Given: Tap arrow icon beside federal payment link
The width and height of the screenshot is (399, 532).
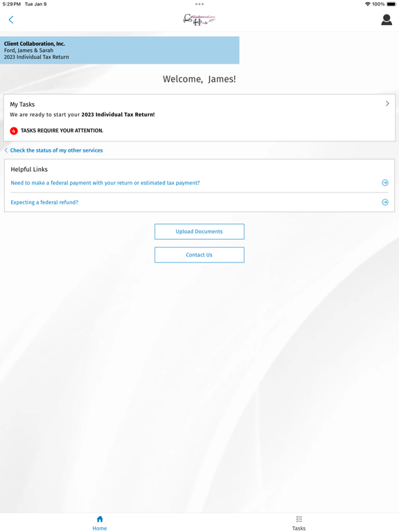Looking at the screenshot, I should click(384, 183).
